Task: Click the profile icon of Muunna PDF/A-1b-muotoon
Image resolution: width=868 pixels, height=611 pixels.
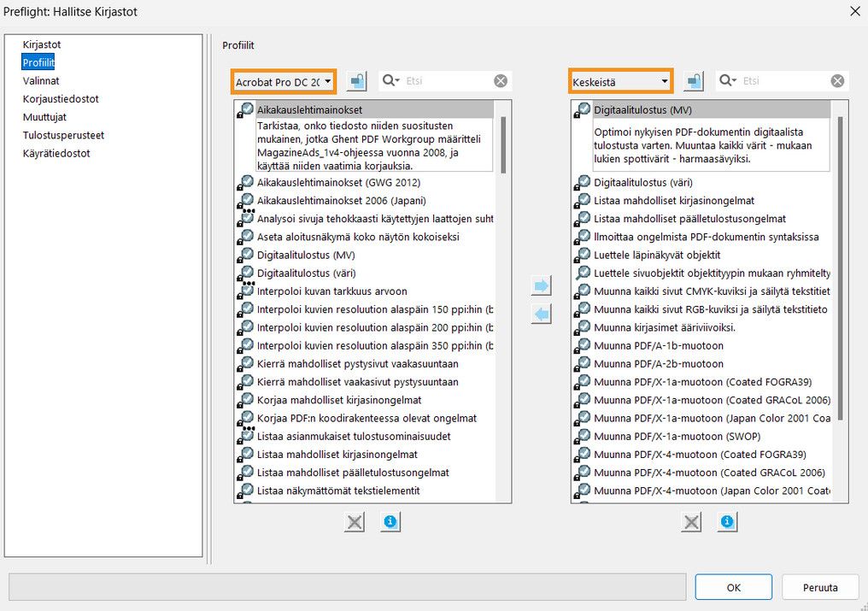Action: [583, 345]
